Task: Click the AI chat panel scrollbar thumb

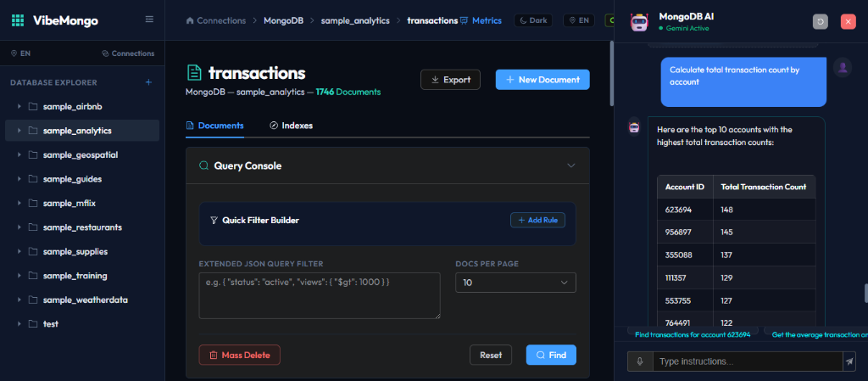Action: point(865,294)
